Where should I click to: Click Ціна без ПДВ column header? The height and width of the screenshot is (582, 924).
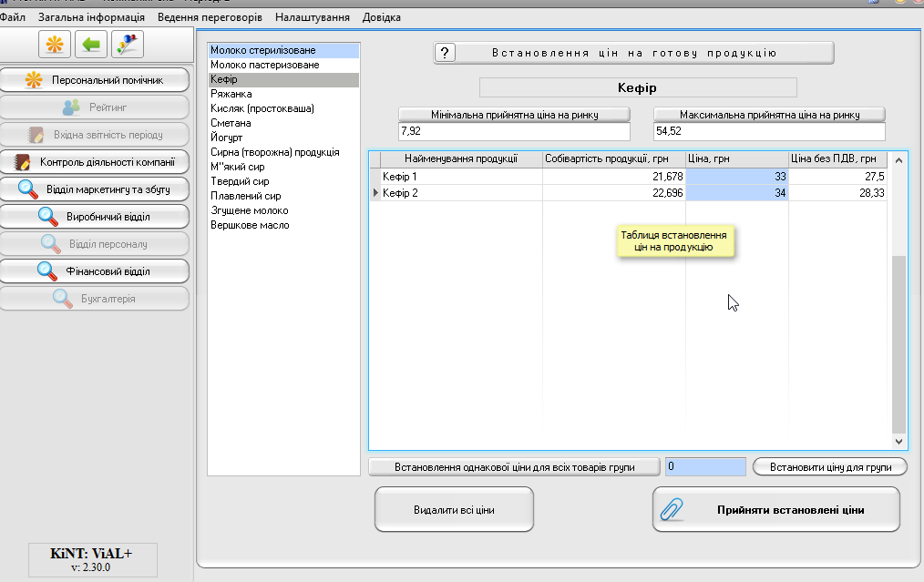pyautogui.click(x=837, y=159)
